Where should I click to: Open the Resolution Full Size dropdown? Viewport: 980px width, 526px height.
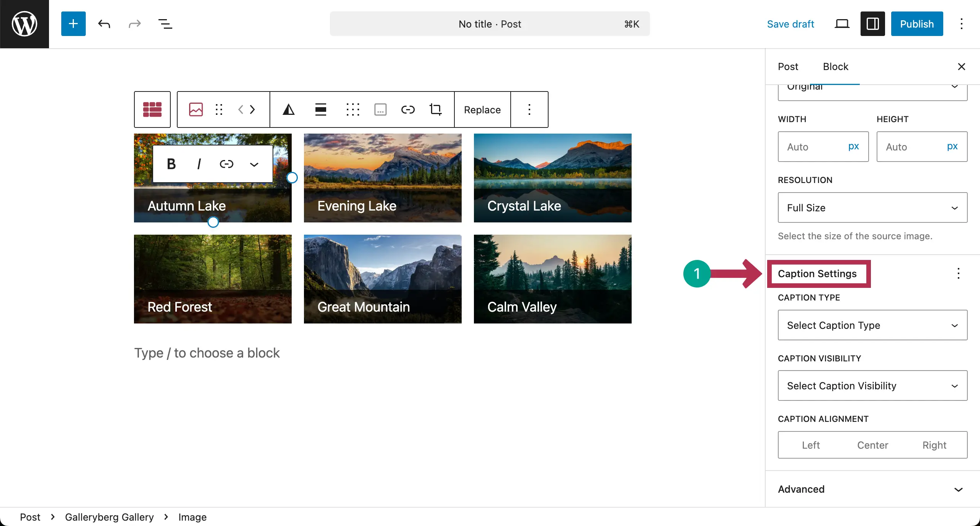pos(872,208)
